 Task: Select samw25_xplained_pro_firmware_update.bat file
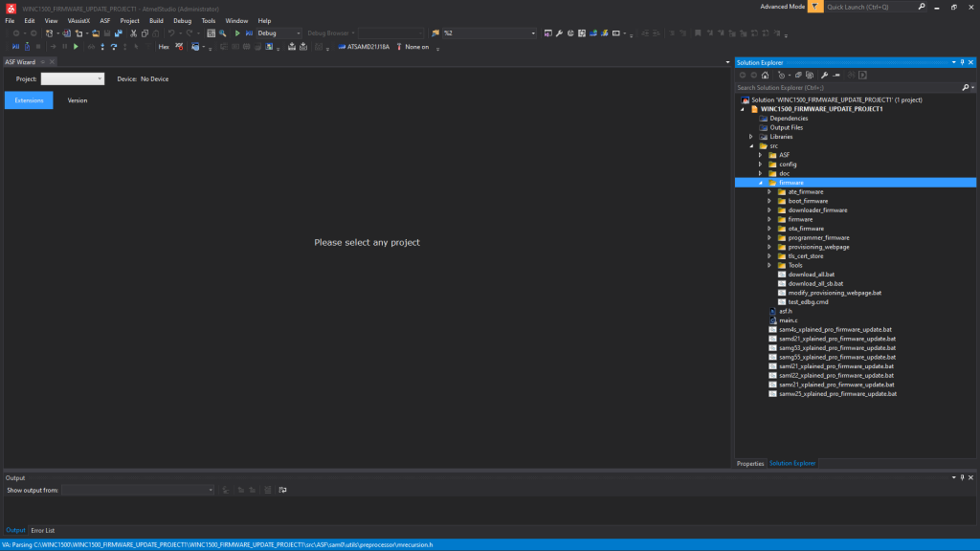coord(837,393)
